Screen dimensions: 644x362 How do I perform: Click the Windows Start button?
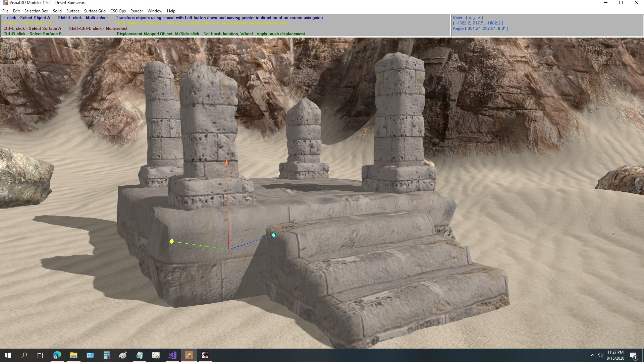(7, 355)
